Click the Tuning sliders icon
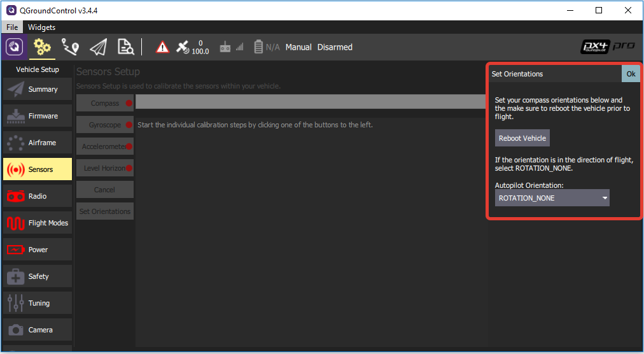The height and width of the screenshot is (354, 644). pyautogui.click(x=16, y=303)
